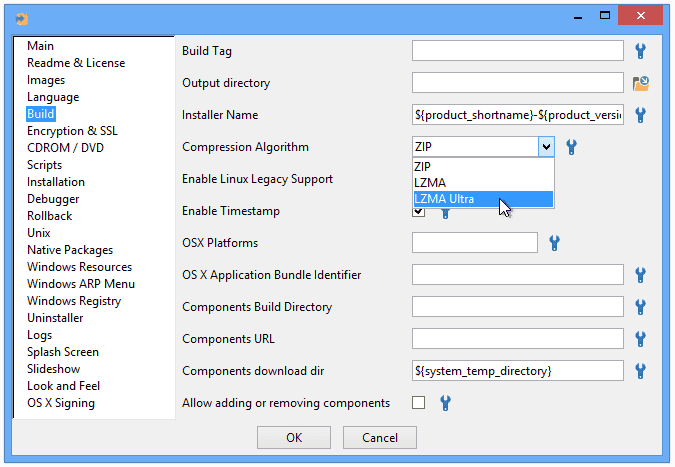Open the OS X Signing section
The height and width of the screenshot is (467, 675).
[x=61, y=403]
